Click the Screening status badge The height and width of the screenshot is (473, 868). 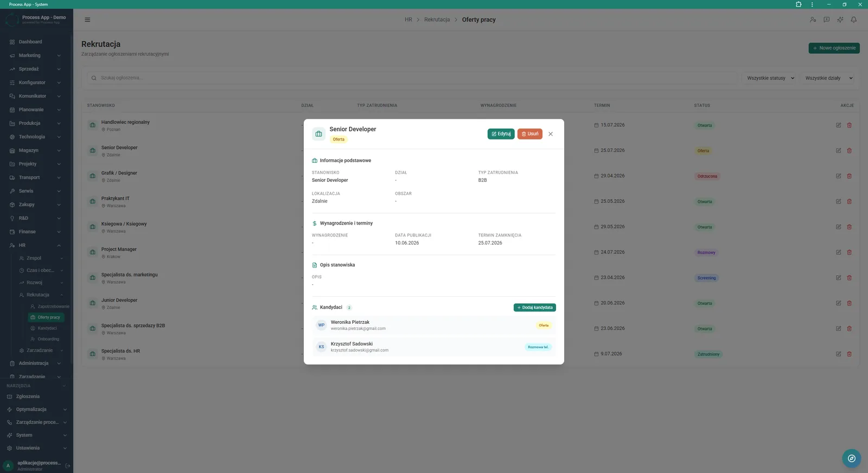tap(706, 278)
